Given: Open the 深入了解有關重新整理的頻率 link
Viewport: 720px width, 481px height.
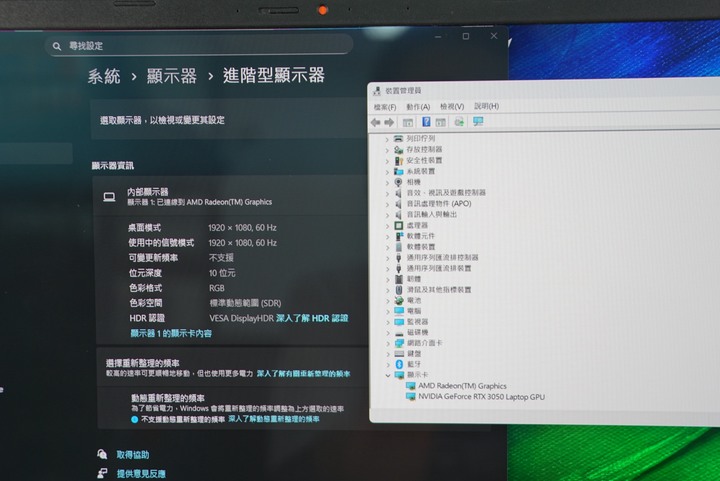Looking at the screenshot, I should (304, 374).
